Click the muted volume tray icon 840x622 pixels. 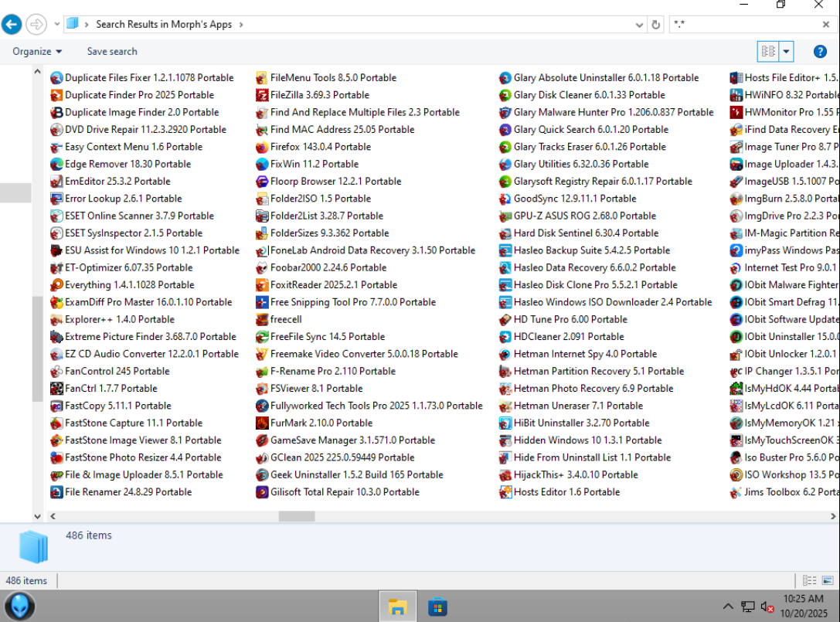[767, 607]
